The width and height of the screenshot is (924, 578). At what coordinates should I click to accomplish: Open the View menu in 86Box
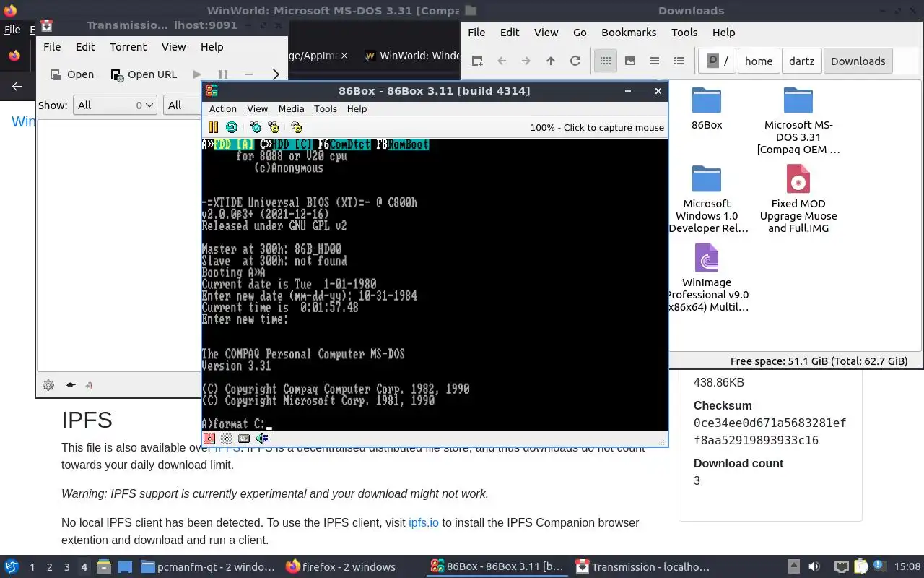(x=257, y=109)
